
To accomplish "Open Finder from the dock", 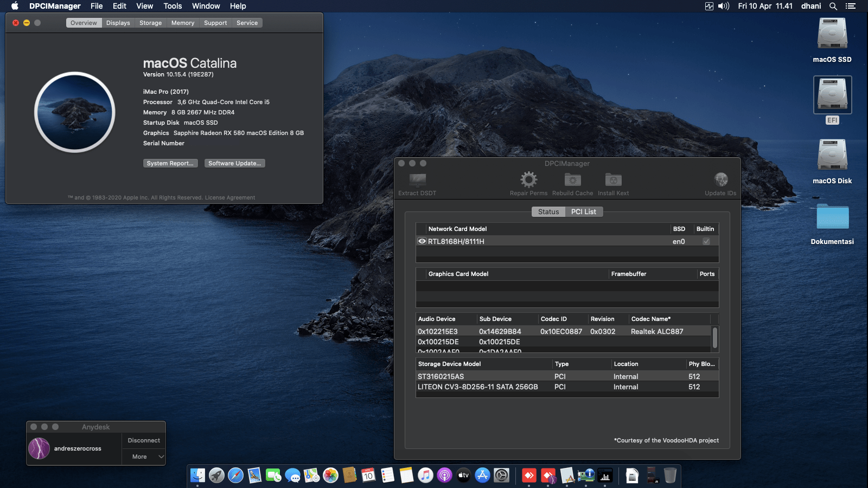I will pyautogui.click(x=197, y=476).
